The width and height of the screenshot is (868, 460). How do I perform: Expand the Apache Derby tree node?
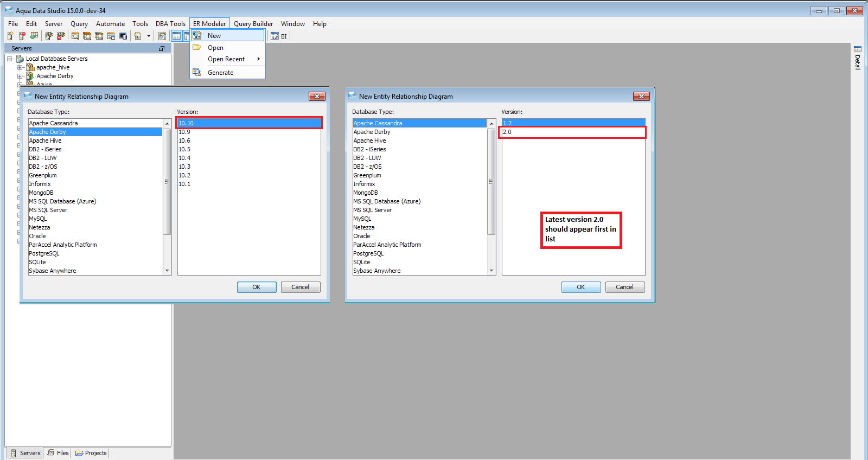[20, 76]
